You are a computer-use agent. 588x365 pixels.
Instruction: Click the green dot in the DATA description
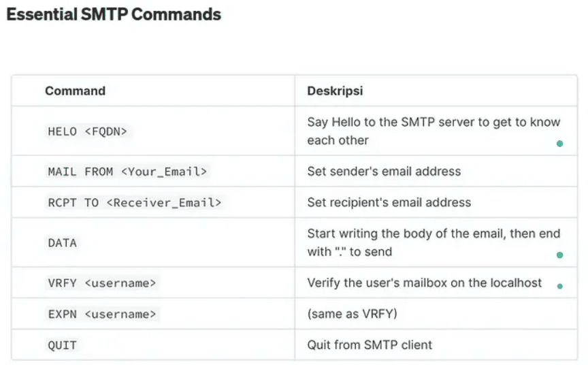click(559, 255)
